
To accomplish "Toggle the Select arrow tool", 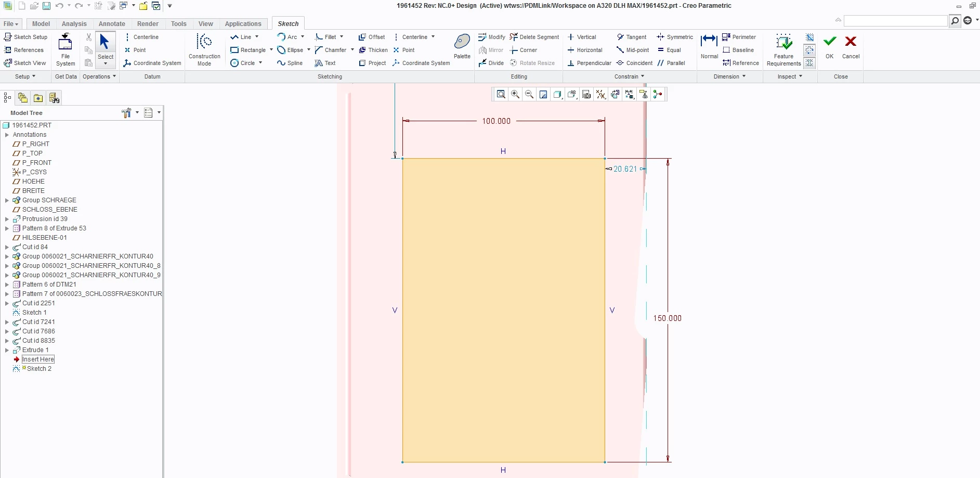I will [105, 49].
